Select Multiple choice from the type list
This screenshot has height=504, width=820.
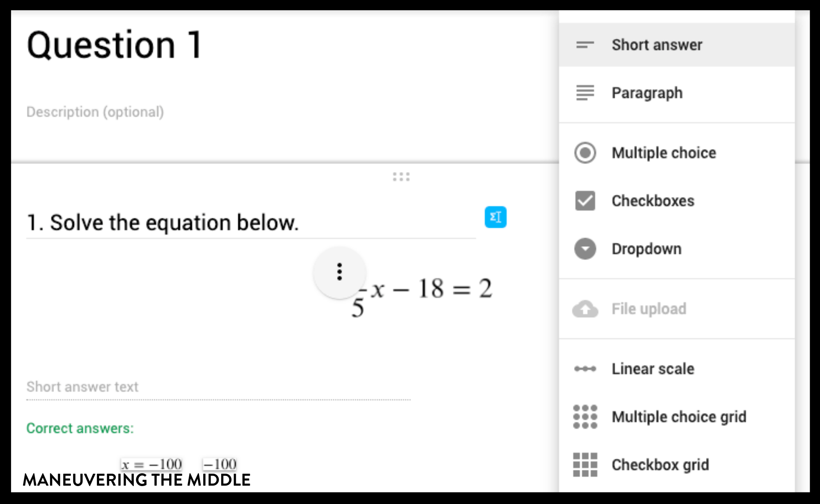(x=664, y=153)
